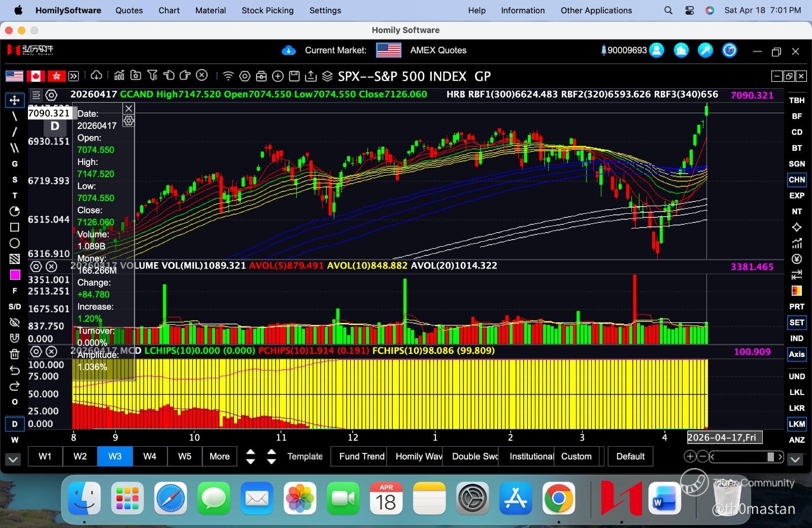Expand the left drawing toolbar chevron

click(x=13, y=459)
